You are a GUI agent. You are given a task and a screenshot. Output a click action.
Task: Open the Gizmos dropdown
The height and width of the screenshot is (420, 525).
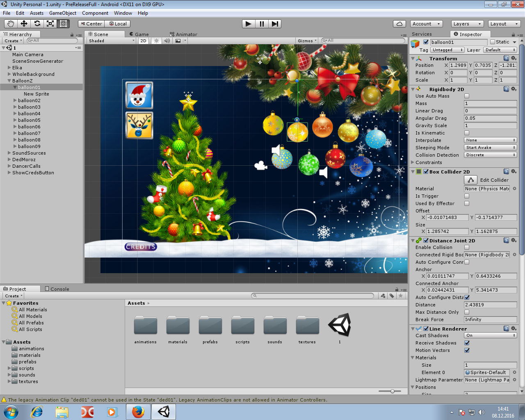tap(307, 41)
